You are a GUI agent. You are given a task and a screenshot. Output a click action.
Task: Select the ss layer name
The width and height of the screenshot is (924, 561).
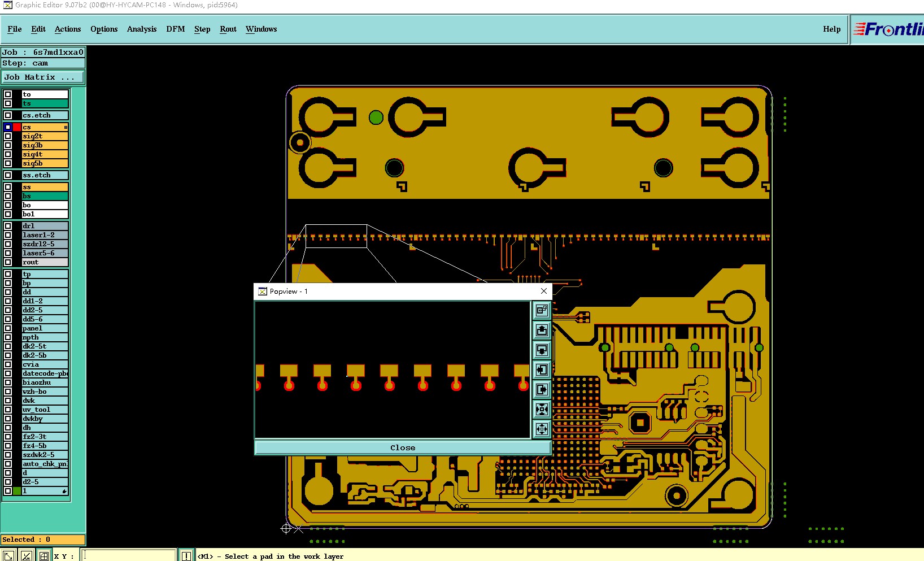click(45, 187)
